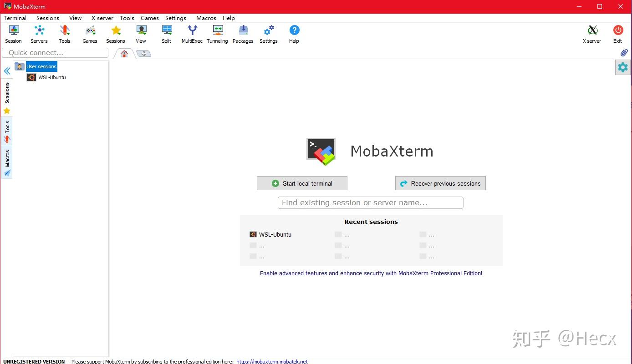Open the Terminal menu
Image resolution: width=632 pixels, height=364 pixels.
point(15,18)
